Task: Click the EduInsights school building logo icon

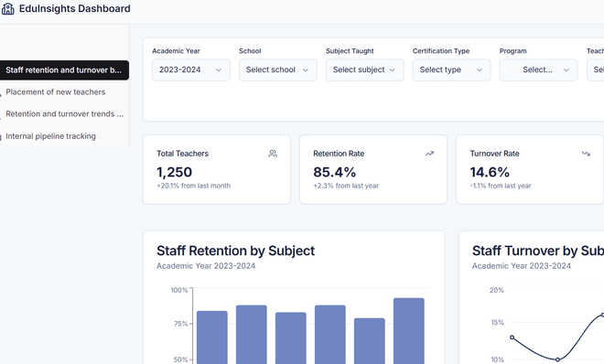Action: pos(7,8)
